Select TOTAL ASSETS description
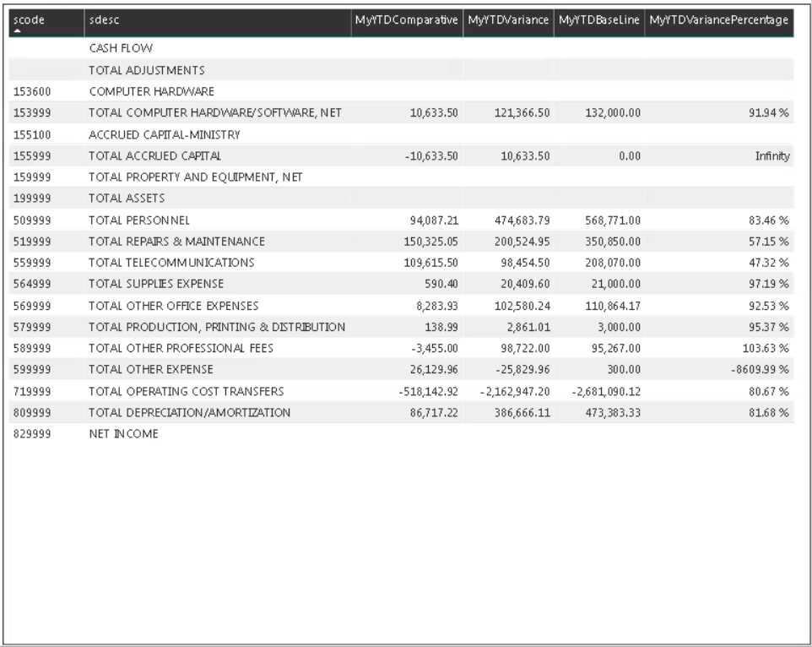This screenshot has height=647, width=812. coord(127,198)
